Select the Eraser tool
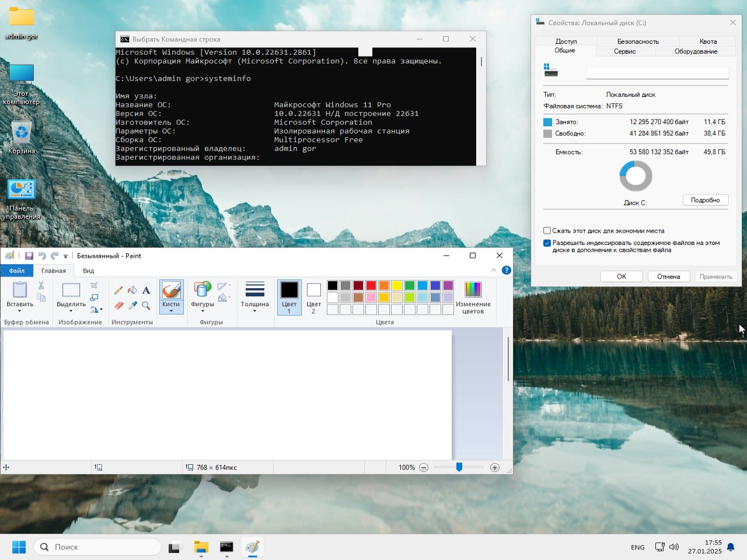 (x=118, y=305)
